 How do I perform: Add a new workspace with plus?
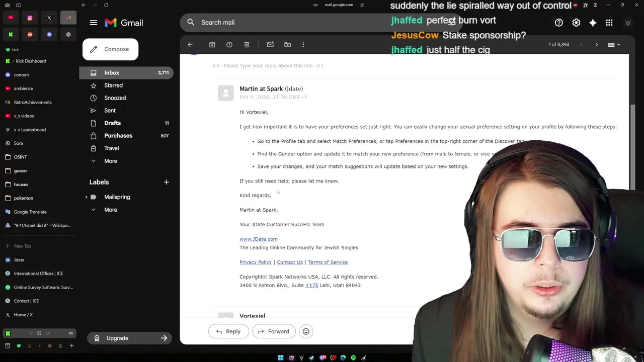(71, 346)
